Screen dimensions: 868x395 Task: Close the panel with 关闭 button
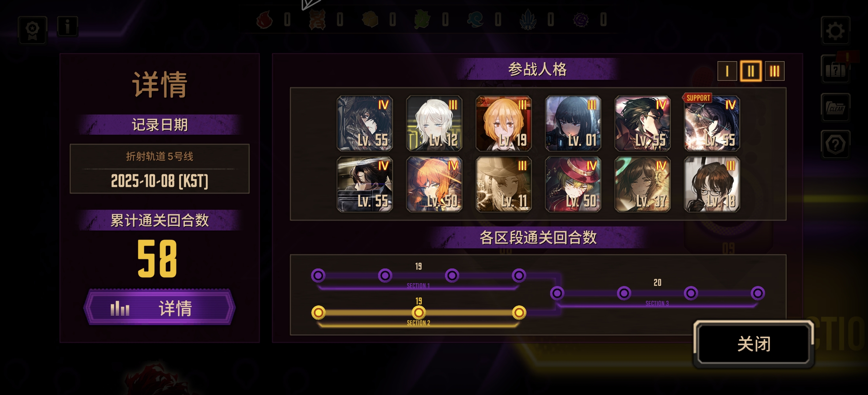(x=754, y=344)
